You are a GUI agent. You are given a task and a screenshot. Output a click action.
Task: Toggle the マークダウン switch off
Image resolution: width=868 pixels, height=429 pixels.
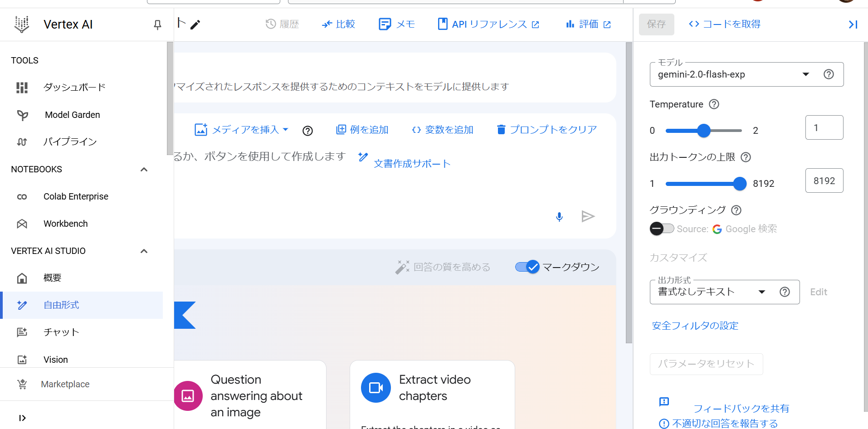[527, 267]
